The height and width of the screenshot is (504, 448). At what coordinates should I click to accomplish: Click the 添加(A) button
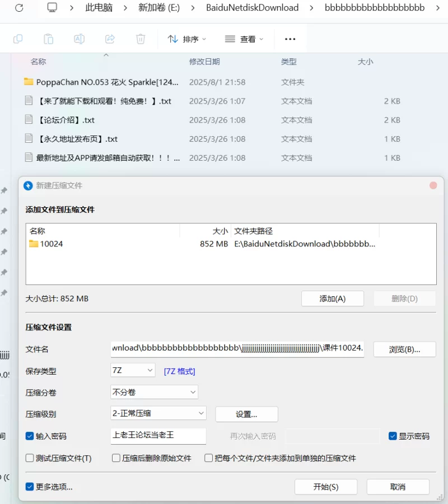coord(333,298)
